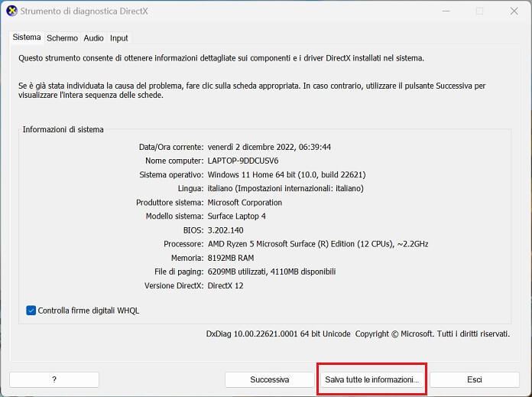This screenshot has height=397, width=532.
Task: Uncheck Controlla firme digitali WHQL checkbox
Action: coord(31,311)
